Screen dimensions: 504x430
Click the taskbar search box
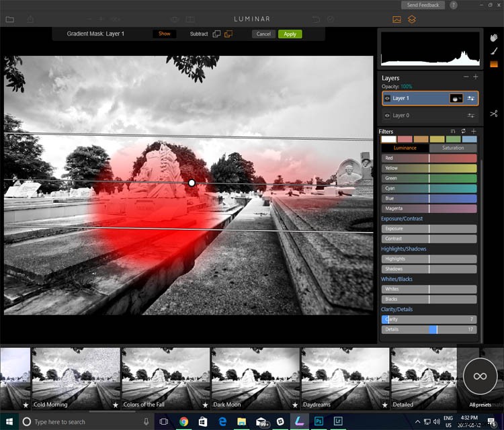tap(87, 422)
